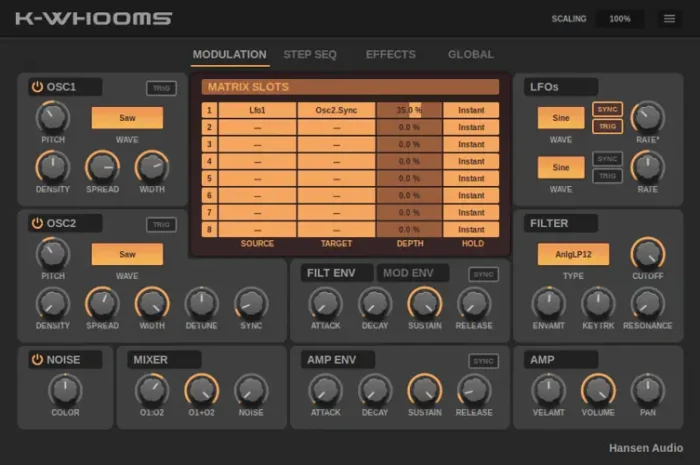Open the hamburger menu icon
700x465 pixels.
(669, 19)
